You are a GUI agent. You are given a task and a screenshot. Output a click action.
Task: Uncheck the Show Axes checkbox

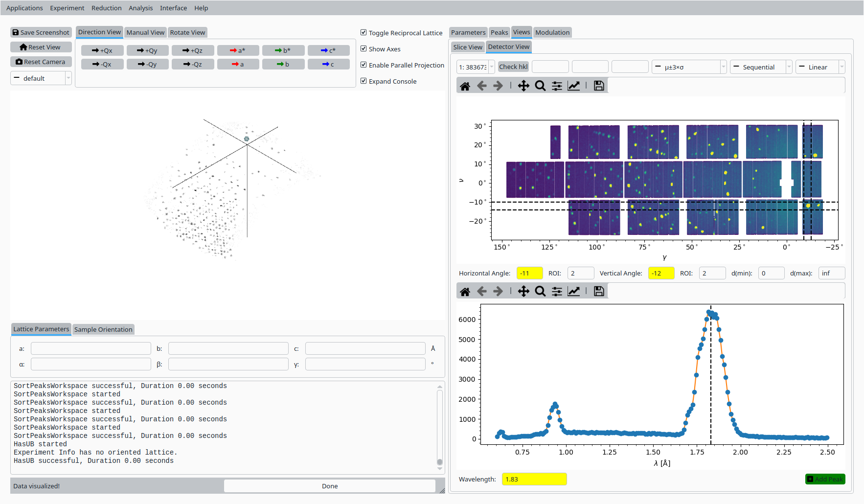click(x=364, y=49)
